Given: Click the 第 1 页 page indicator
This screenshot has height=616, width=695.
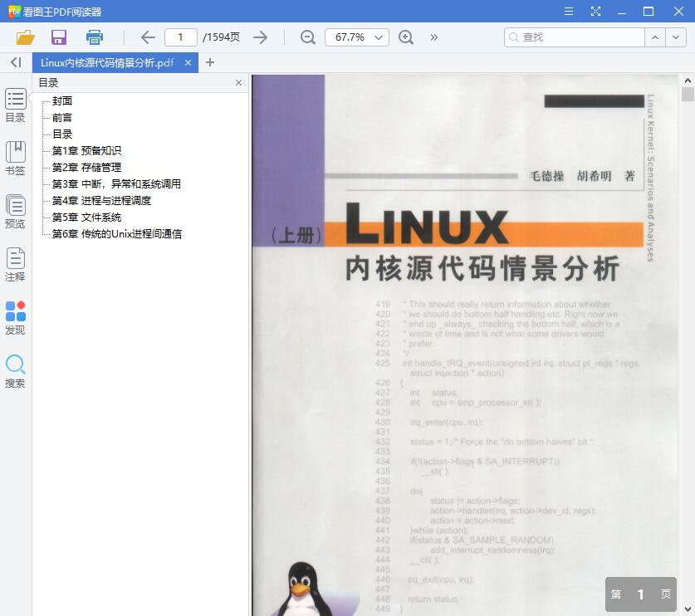Looking at the screenshot, I should (640, 594).
